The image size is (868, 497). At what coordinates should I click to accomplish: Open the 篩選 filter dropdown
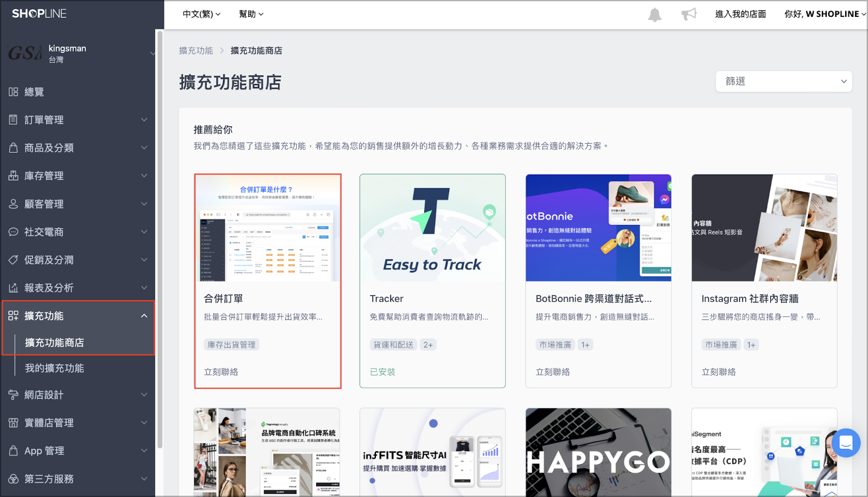[784, 81]
